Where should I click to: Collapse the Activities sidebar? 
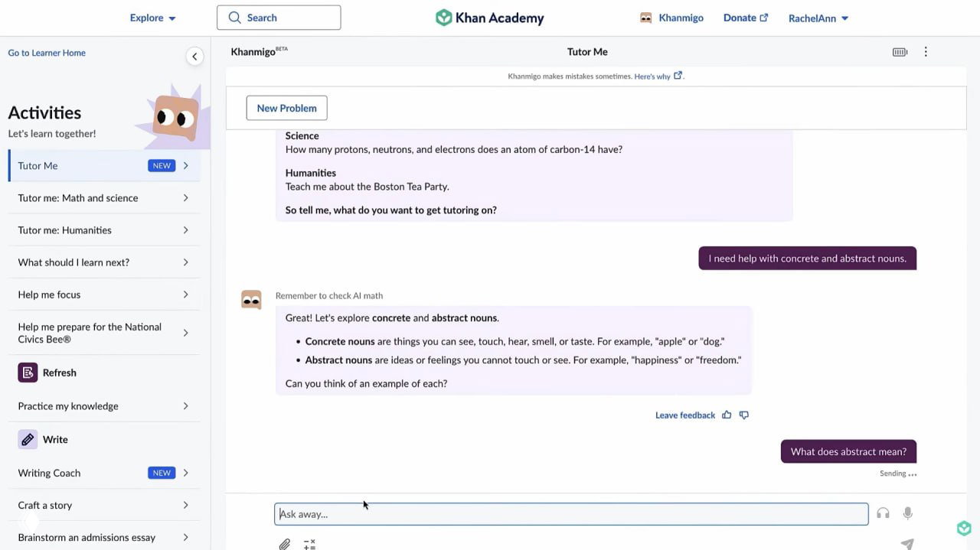pos(194,56)
